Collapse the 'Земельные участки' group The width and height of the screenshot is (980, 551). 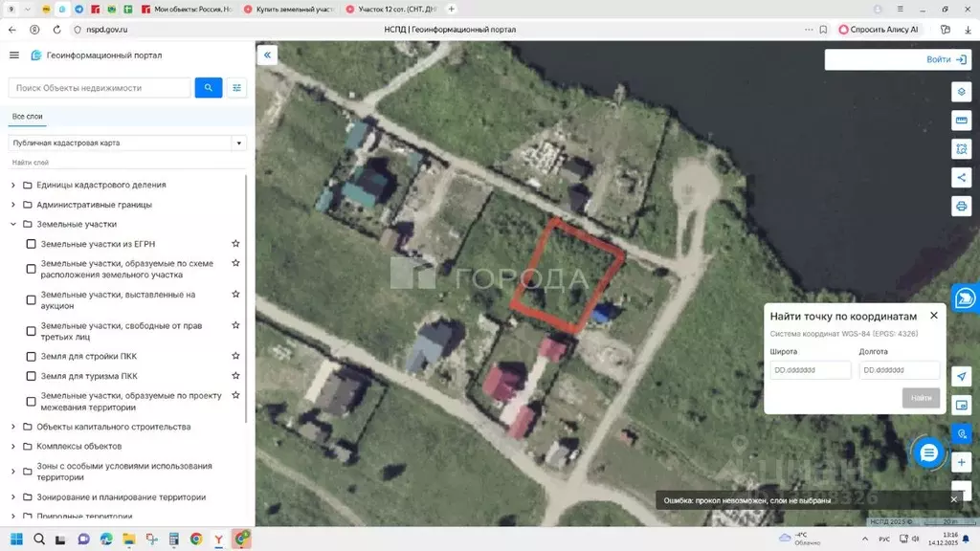pyautogui.click(x=13, y=224)
